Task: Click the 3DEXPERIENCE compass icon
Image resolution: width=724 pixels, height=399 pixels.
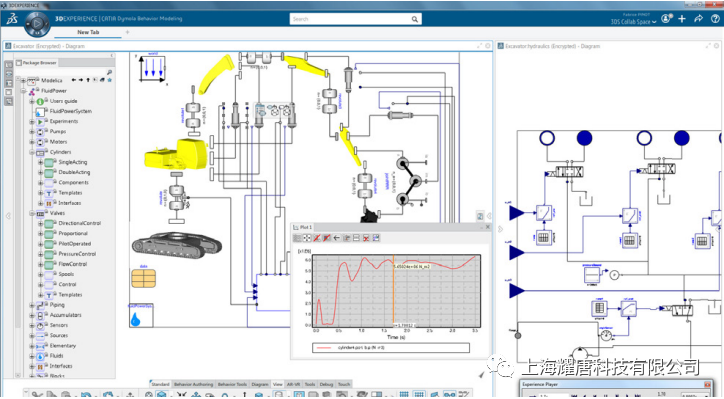Action: tap(37, 24)
